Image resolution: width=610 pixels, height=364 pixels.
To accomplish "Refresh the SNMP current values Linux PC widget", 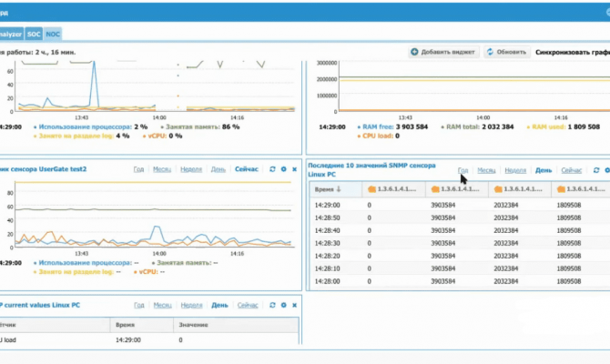I will click(272, 305).
